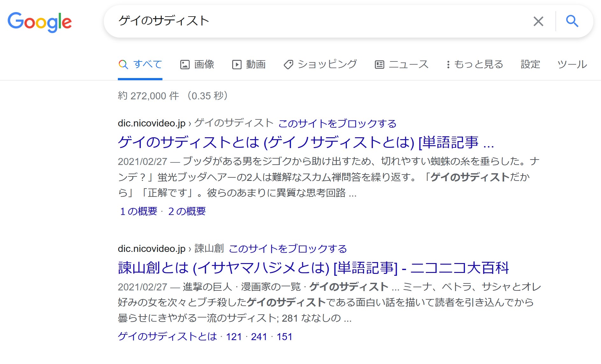This screenshot has width=601, height=364.
Task: Click the blue magnifying glass search icon
Action: (x=572, y=21)
